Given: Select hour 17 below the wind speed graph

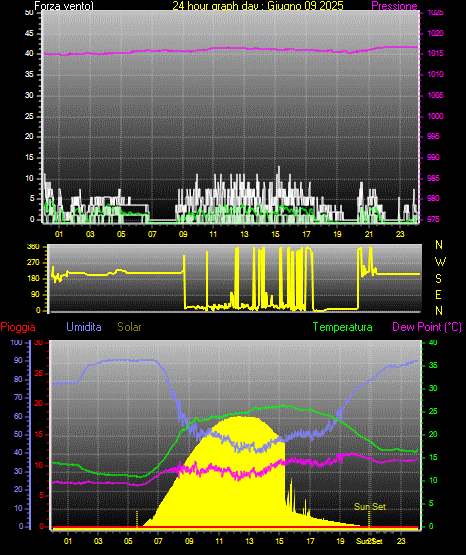Looking at the screenshot, I should (306, 234).
